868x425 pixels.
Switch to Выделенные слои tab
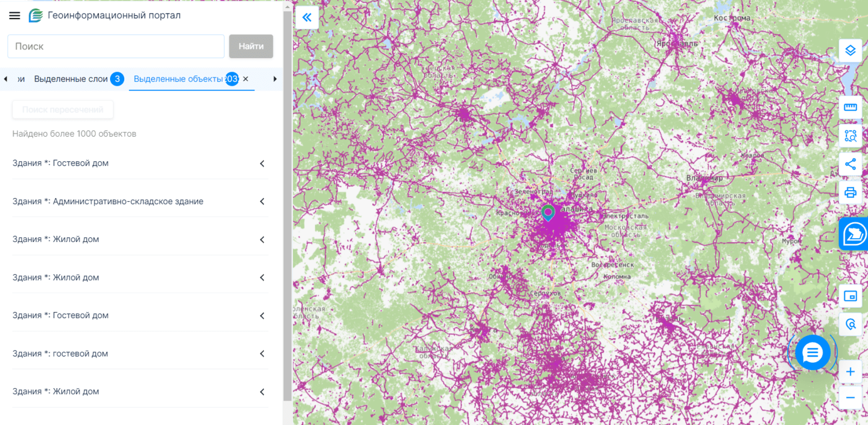pyautogui.click(x=71, y=79)
